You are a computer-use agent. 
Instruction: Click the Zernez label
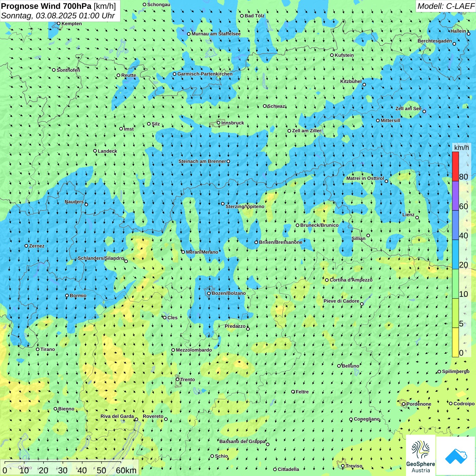(37, 246)
